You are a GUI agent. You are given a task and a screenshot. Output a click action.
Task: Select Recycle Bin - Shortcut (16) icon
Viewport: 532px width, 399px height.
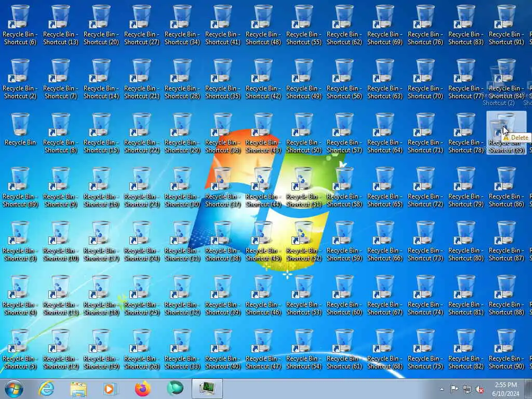click(x=101, y=187)
